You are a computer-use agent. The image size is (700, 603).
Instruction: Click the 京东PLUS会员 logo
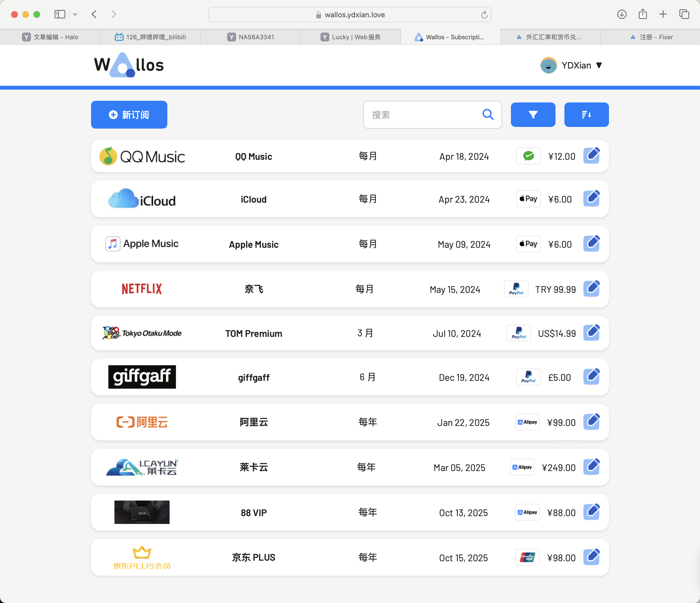click(x=142, y=557)
